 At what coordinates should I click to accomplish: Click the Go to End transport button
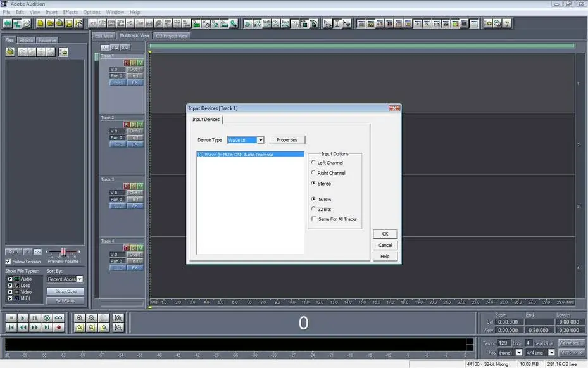click(46, 327)
